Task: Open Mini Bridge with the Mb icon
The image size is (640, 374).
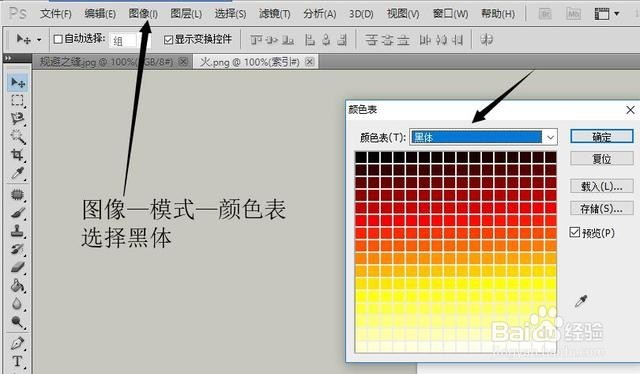Action: click(573, 14)
